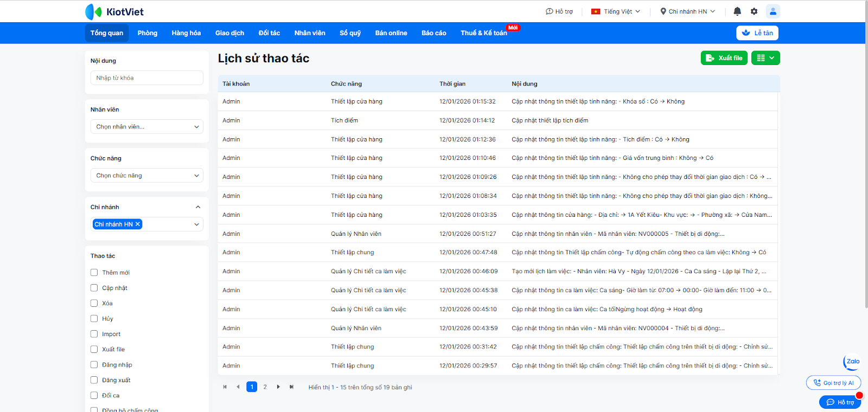Viewport: 868px width, 412px height.
Task: Open the settings gear icon
Action: pyautogui.click(x=754, y=11)
